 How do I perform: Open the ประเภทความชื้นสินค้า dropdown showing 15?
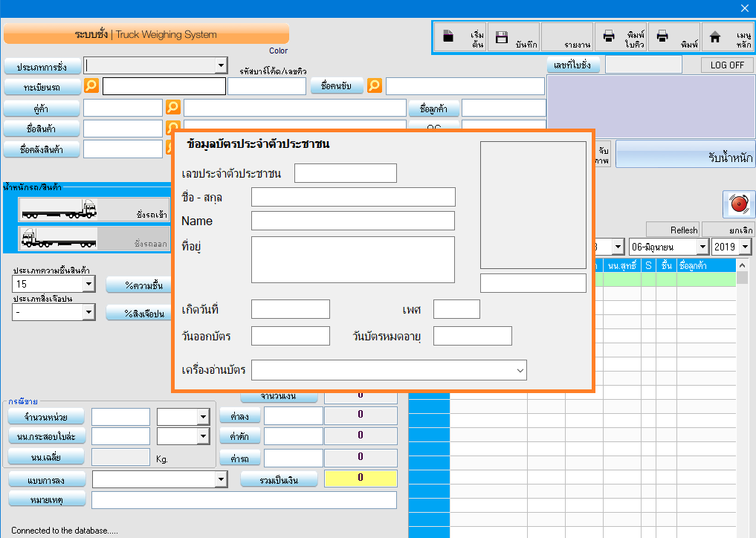pos(88,284)
